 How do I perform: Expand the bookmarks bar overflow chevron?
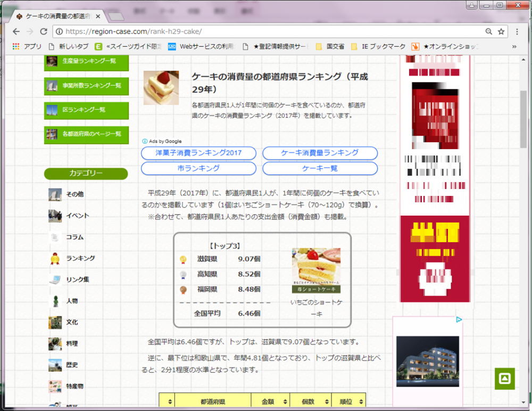(x=514, y=47)
